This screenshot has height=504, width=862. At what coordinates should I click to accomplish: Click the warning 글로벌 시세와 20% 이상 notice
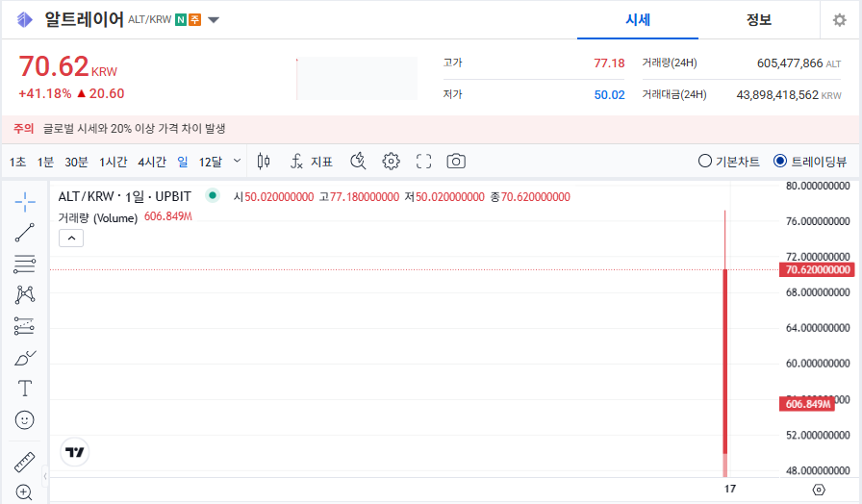pos(134,129)
